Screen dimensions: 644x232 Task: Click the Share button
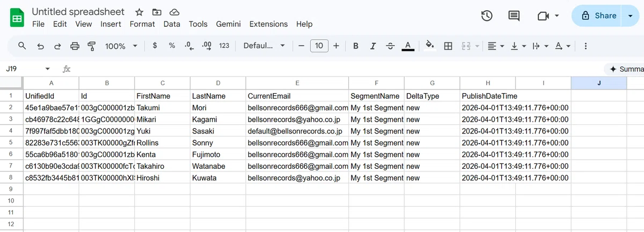597,16
